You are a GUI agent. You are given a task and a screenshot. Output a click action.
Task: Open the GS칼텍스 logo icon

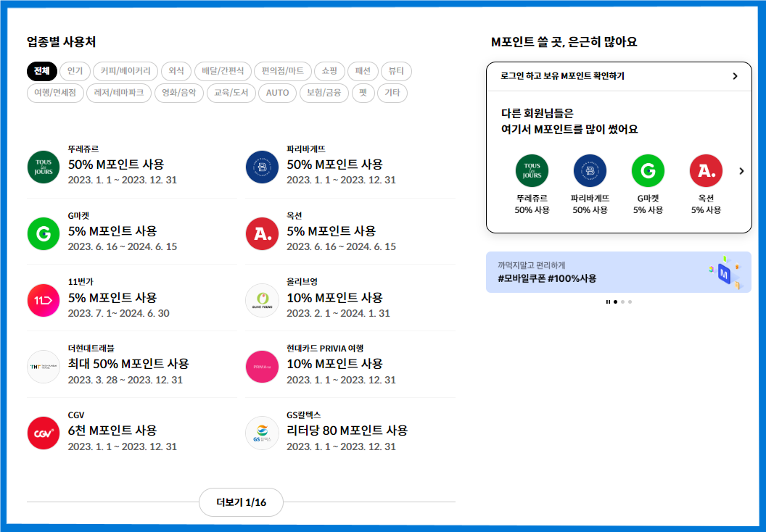[x=262, y=433]
